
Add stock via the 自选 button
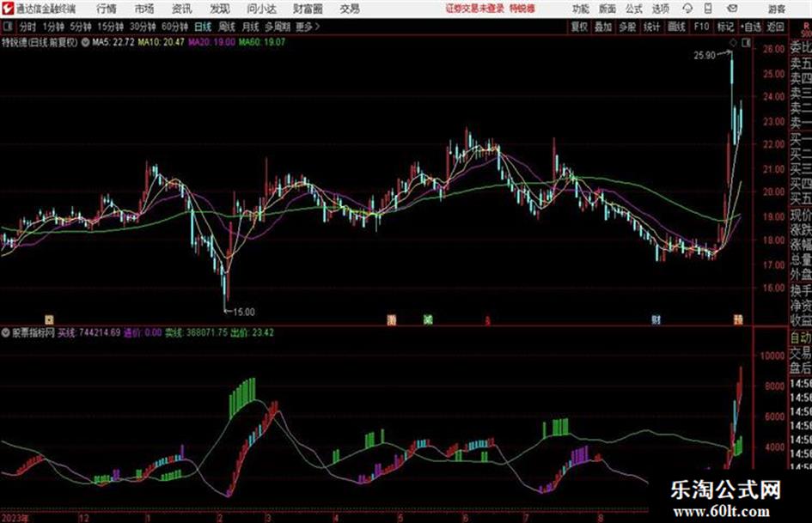(750, 27)
